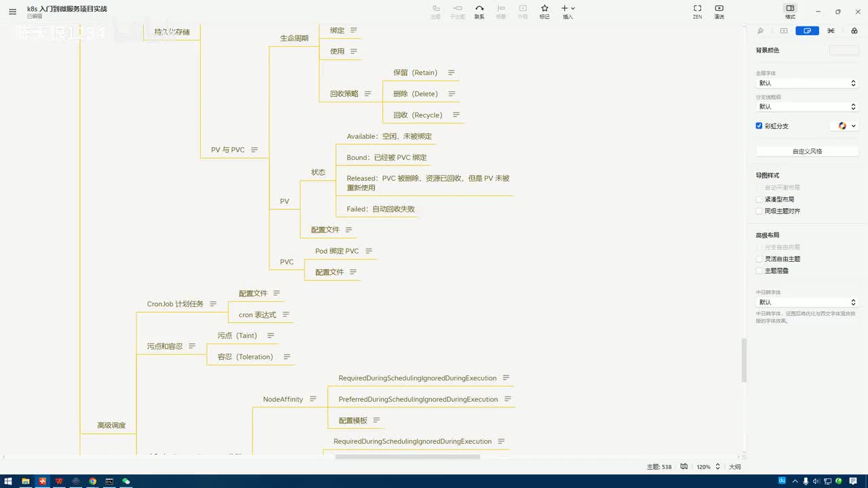Enable 同级主题对齐 checkbox

pos(759,211)
